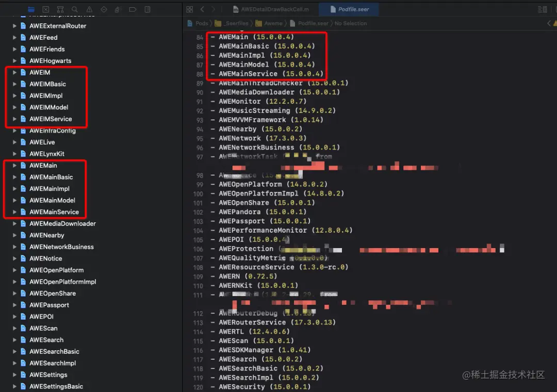Select AWENearby in the navigator

(x=47, y=235)
